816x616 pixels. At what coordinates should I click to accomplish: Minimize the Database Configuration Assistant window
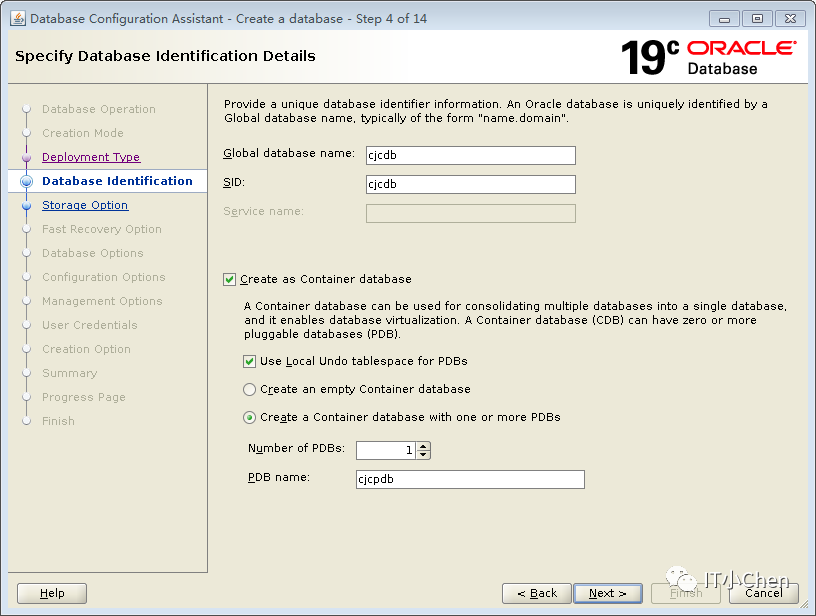[x=724, y=19]
